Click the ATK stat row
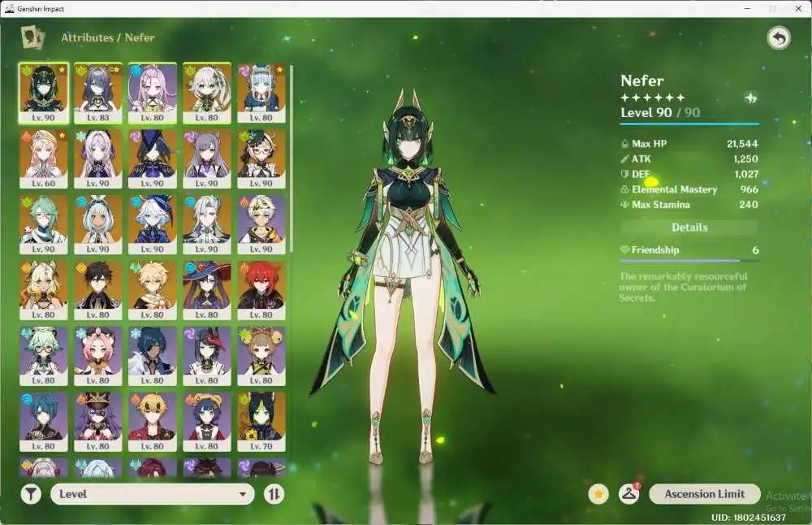 (x=689, y=158)
